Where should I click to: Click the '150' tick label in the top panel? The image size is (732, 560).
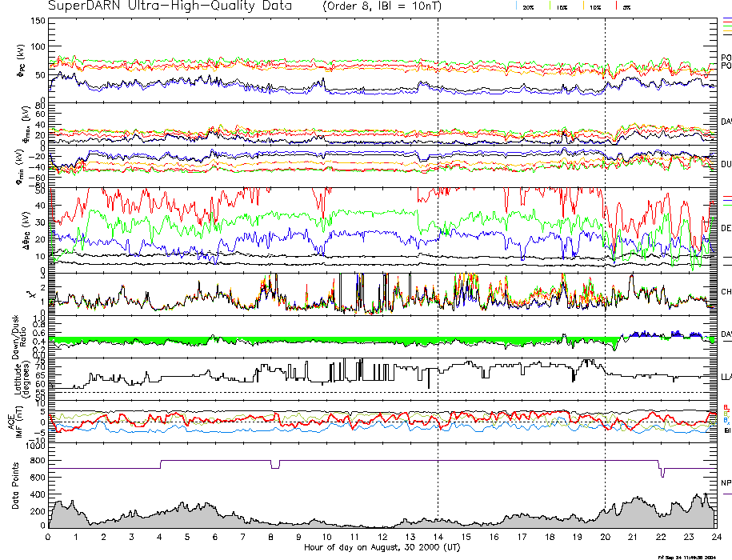pos(38,21)
